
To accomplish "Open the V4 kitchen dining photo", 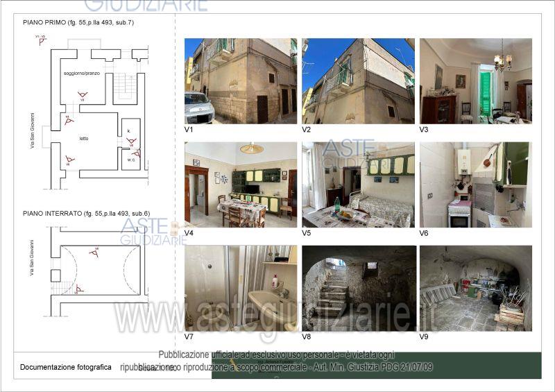I will tap(241, 185).
